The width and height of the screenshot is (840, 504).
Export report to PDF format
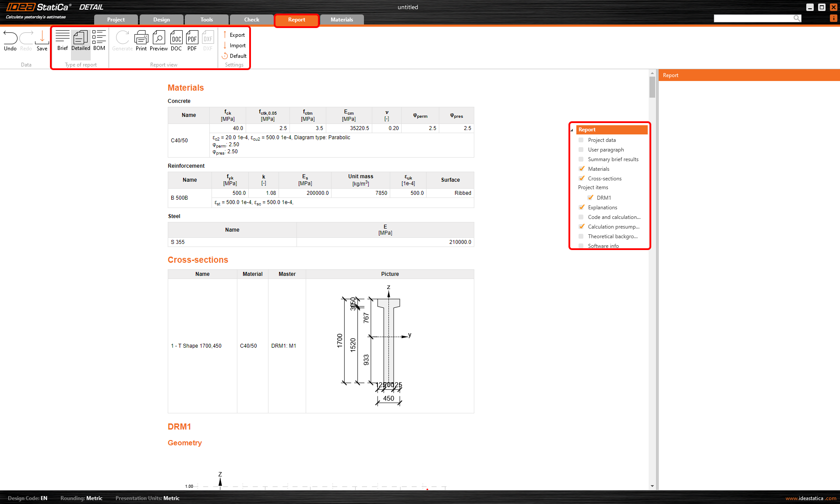pyautogui.click(x=192, y=41)
